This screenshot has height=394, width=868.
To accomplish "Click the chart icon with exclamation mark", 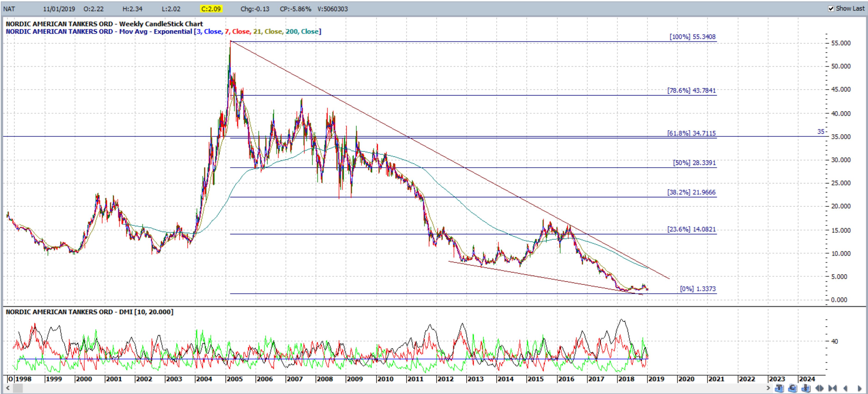I will coord(806,388).
